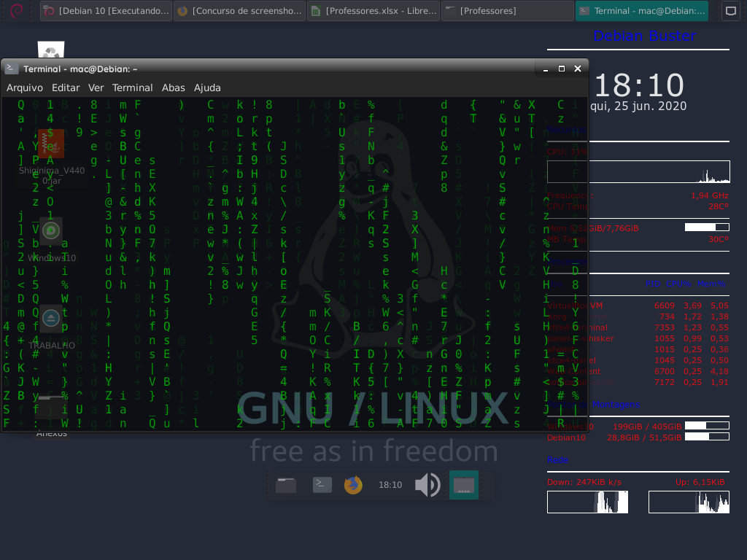The width and height of the screenshot is (747, 560).
Task: Open the Editar menu in Terminal
Action: 66,87
